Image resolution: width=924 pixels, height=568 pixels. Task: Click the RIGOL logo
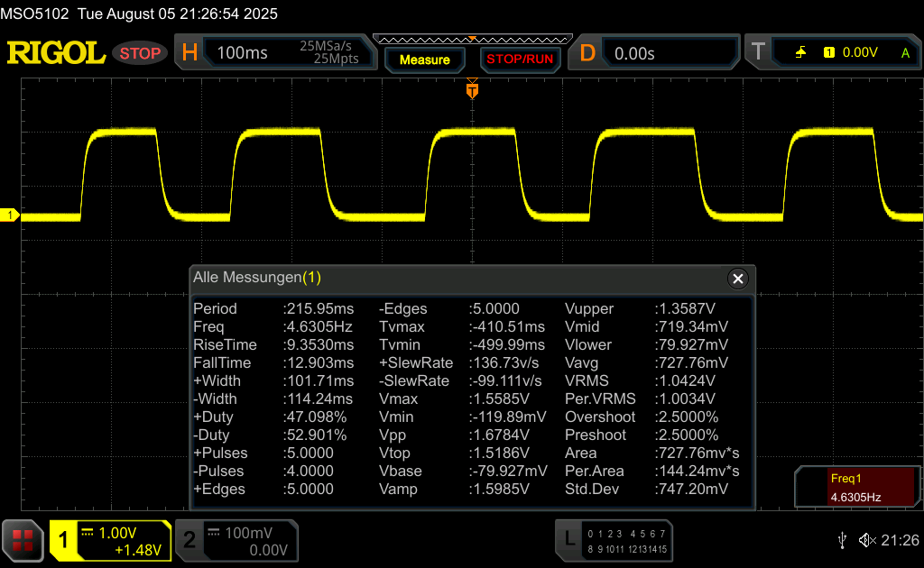pos(56,53)
